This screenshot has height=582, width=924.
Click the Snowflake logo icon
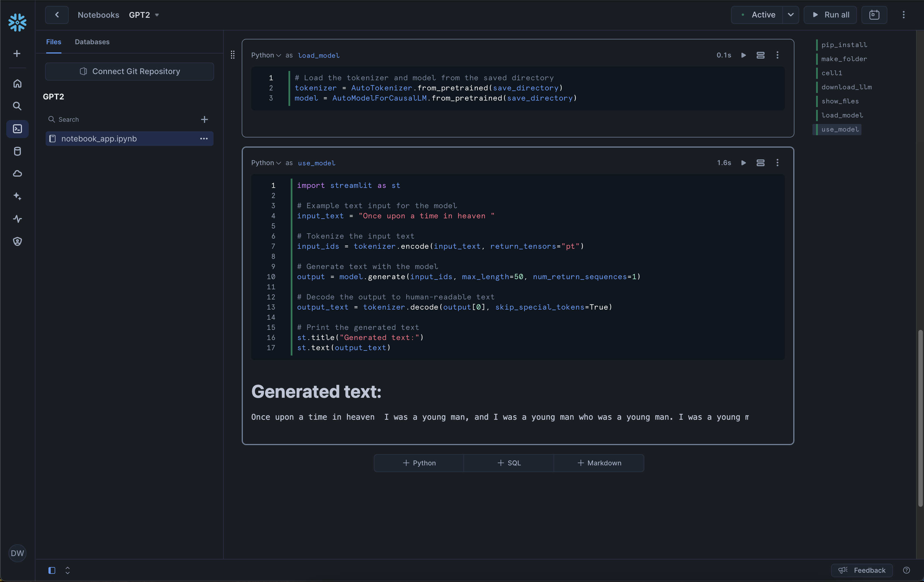(17, 23)
